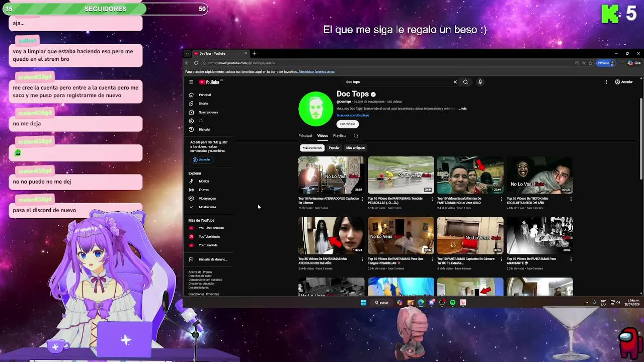Click Administrar favoritos ahora link
Screen dimensions: 644x362
[316, 72]
